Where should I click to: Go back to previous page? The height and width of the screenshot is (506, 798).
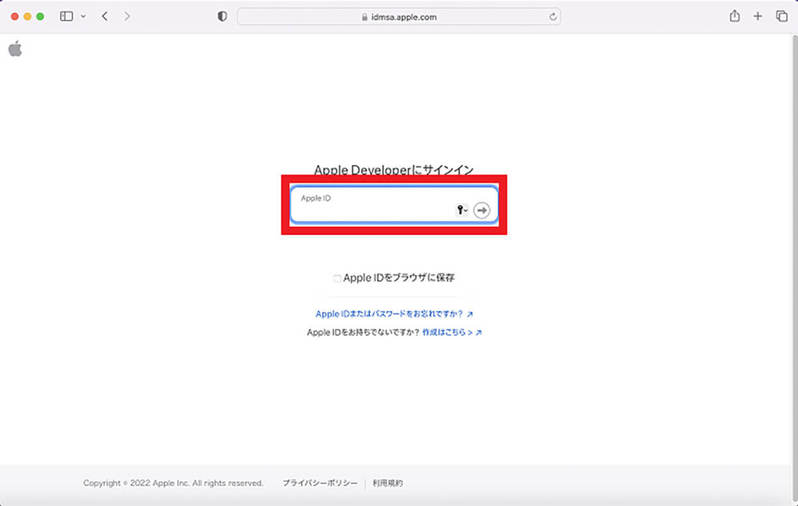coord(105,16)
